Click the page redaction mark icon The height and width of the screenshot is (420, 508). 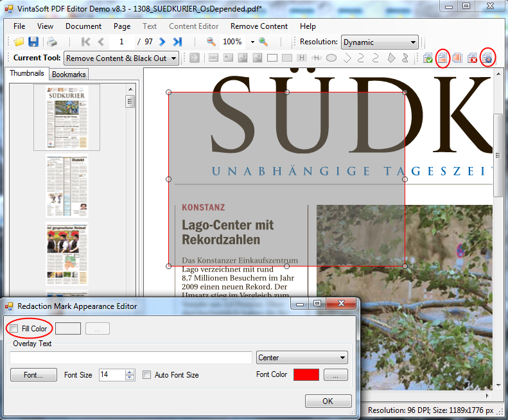click(x=442, y=58)
